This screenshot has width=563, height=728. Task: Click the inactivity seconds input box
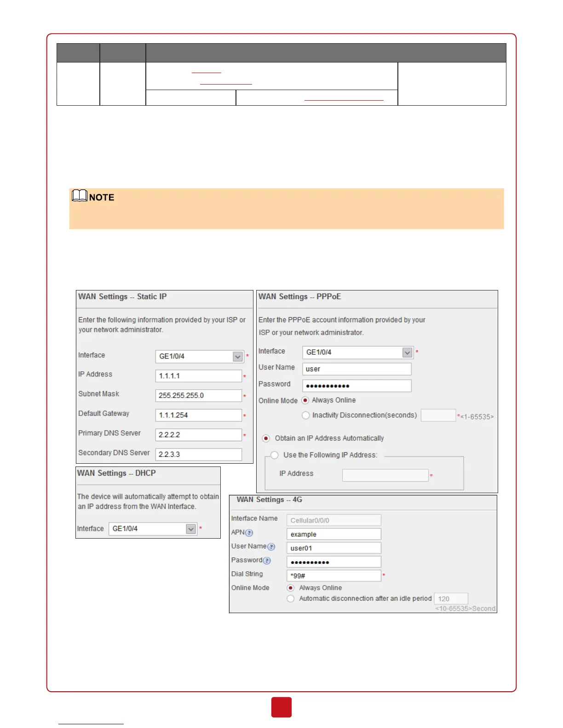pyautogui.click(x=438, y=415)
